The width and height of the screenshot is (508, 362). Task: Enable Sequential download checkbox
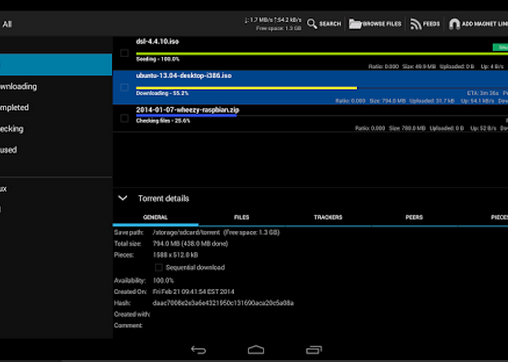pyautogui.click(x=159, y=267)
